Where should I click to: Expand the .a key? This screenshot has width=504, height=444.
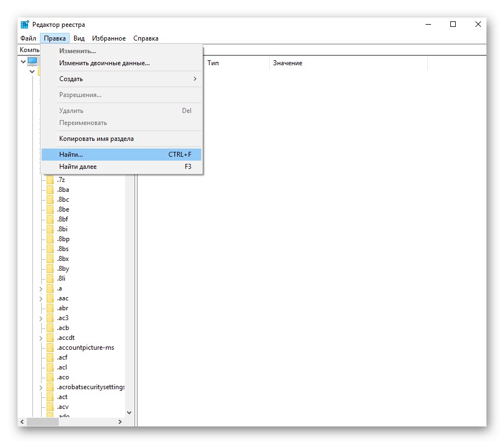pos(41,289)
